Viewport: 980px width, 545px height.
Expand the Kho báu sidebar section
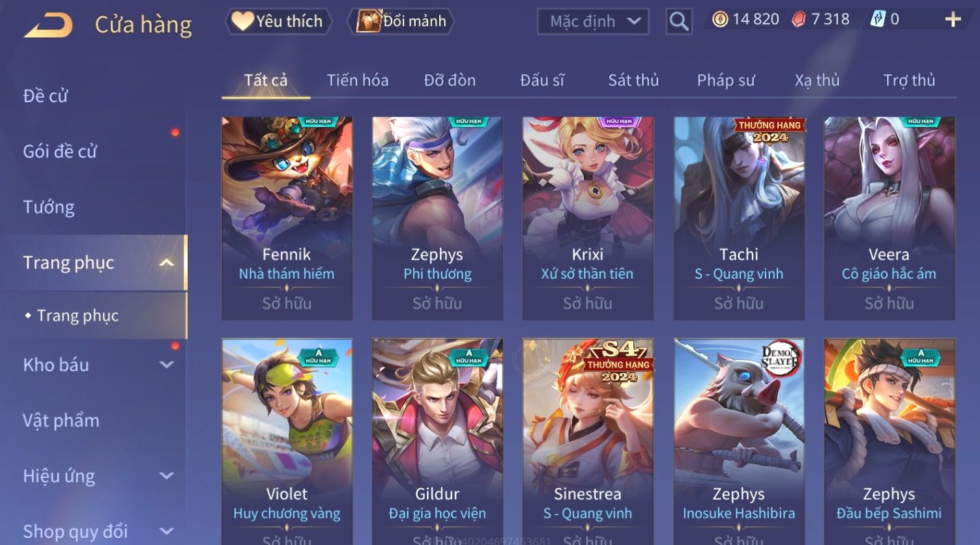click(167, 365)
